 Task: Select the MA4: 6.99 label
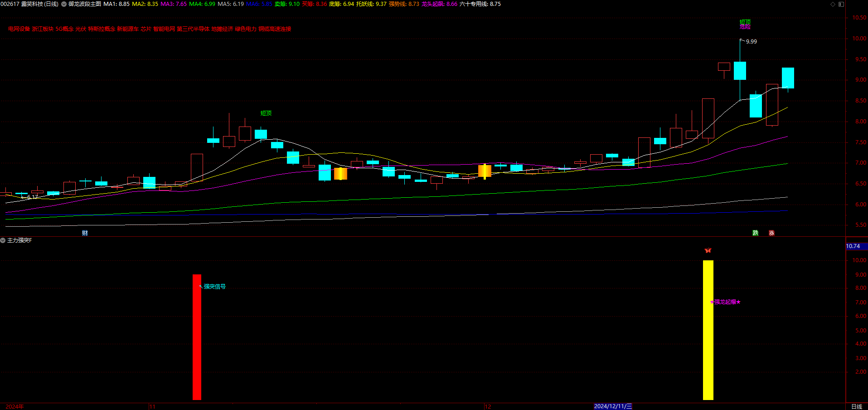point(202,4)
